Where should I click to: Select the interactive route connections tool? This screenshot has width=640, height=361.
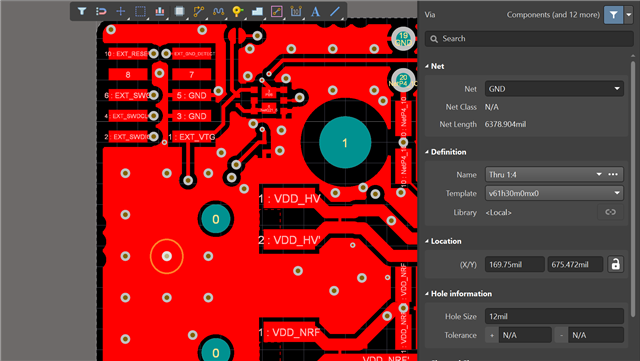pos(199,11)
